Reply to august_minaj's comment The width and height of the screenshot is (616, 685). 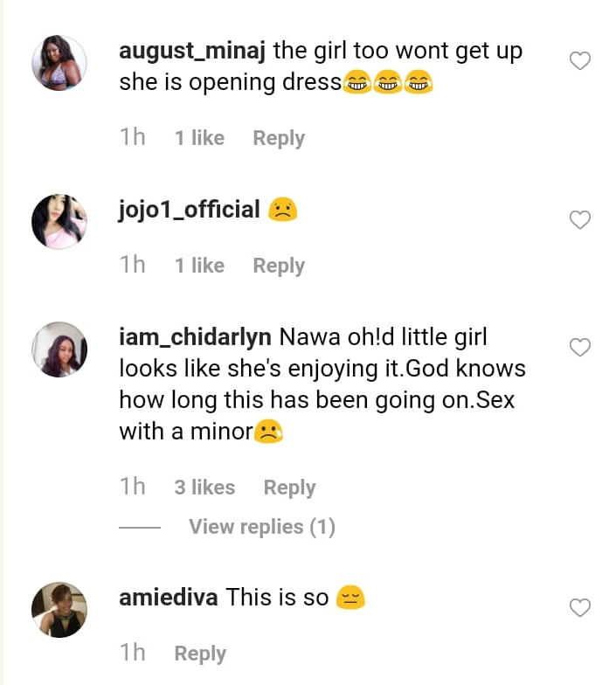279,138
